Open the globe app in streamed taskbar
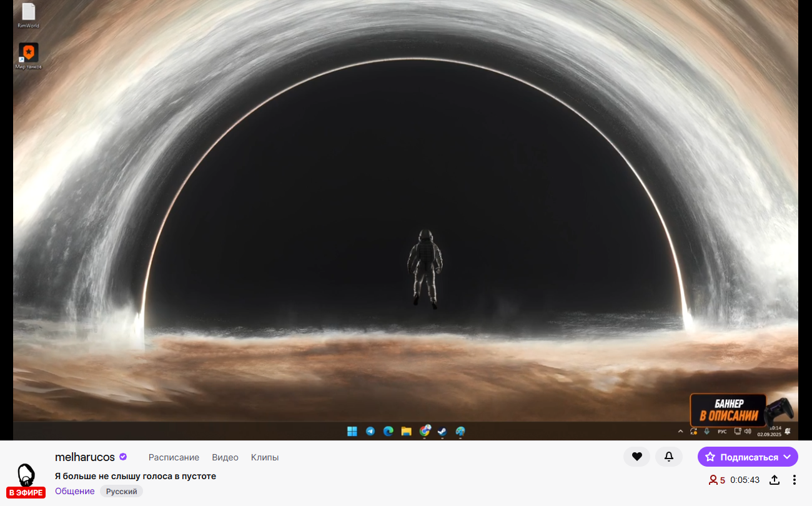 [460, 431]
